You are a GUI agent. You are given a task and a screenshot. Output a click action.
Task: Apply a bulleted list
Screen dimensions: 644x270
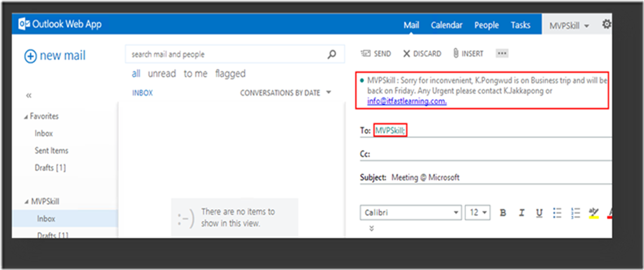pos(557,213)
